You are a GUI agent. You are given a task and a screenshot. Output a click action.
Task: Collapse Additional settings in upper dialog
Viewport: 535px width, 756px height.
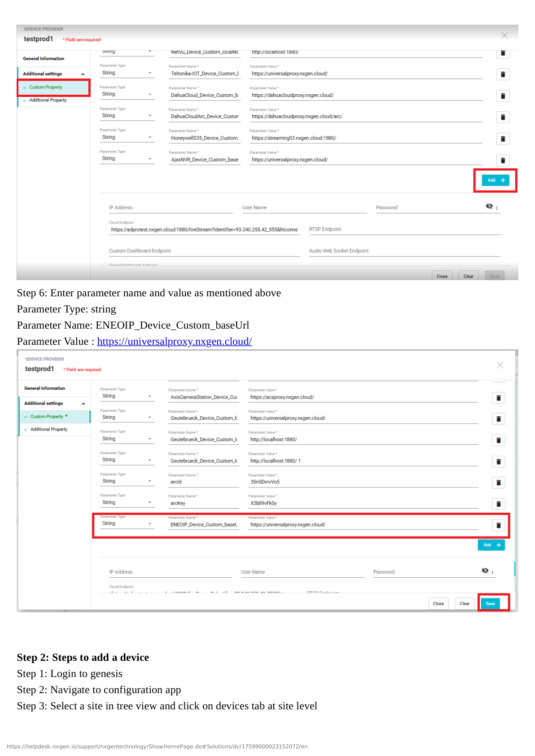point(83,74)
